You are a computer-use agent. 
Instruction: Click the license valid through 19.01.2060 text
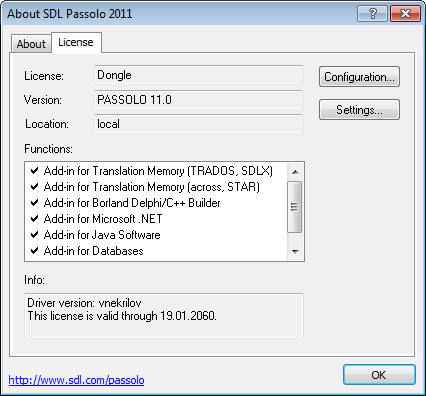[122, 316]
